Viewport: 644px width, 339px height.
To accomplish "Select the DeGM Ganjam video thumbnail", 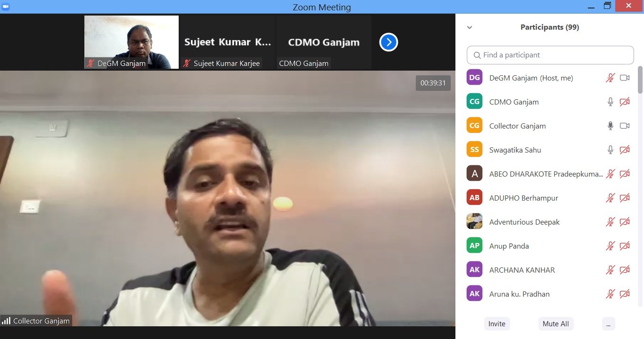I will pyautogui.click(x=132, y=42).
